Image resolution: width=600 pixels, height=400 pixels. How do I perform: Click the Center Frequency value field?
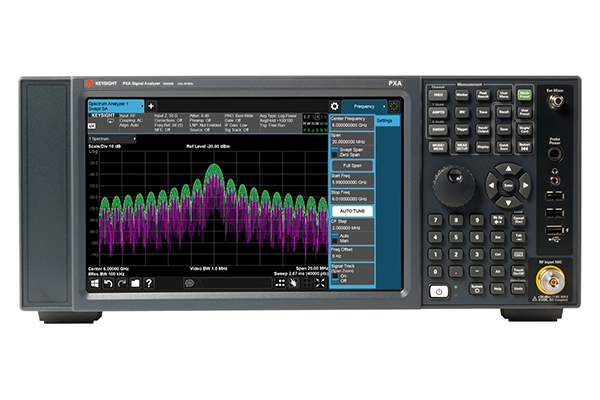(351, 124)
